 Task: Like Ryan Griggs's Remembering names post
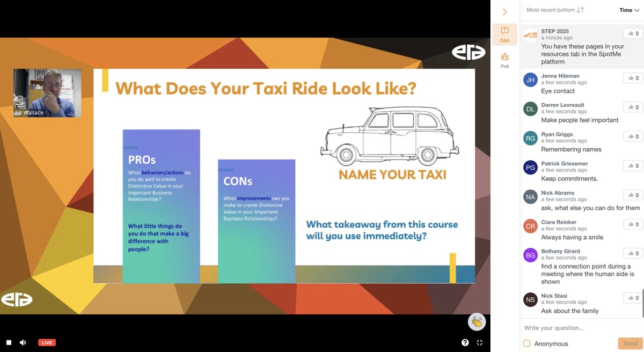(633, 137)
